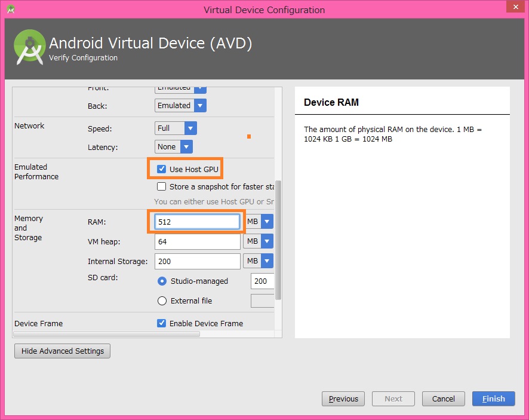Click the SD card: label
Viewport: 529px width, 420px height.
103,278
